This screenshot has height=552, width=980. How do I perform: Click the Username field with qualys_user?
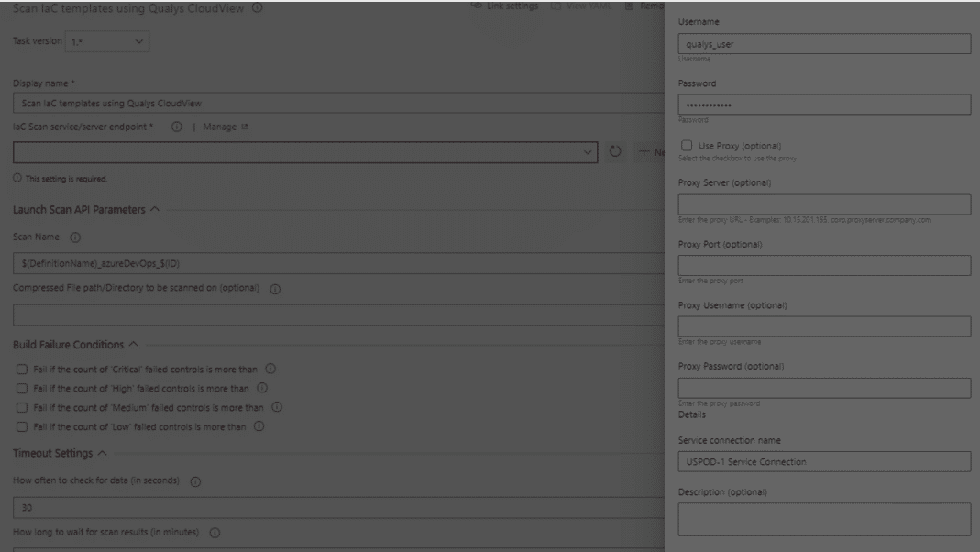(824, 44)
